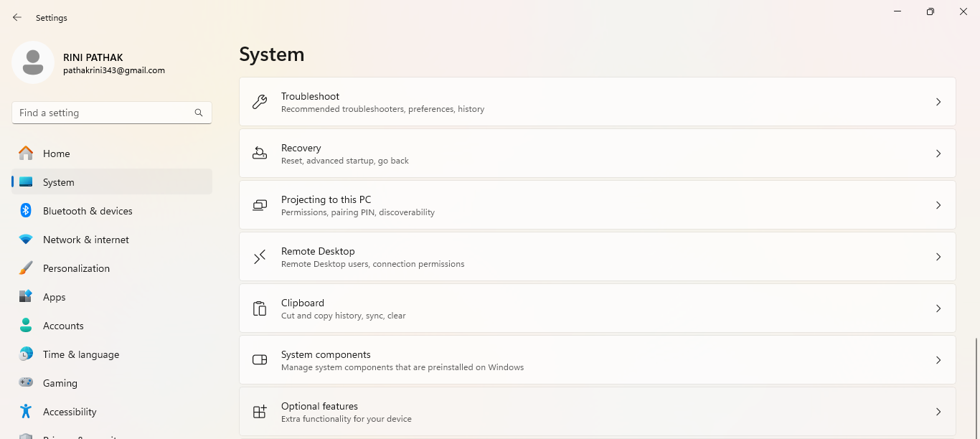Open Optional features chevron arrow
980x439 pixels.
tap(938, 412)
